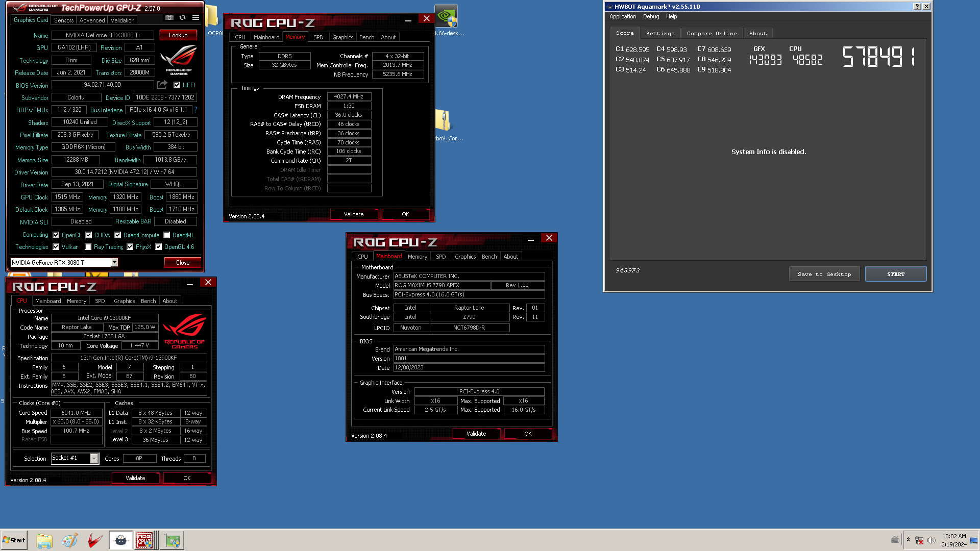Click the Show desktop icon in tray
This screenshot has width=980, height=551.
[974, 540]
